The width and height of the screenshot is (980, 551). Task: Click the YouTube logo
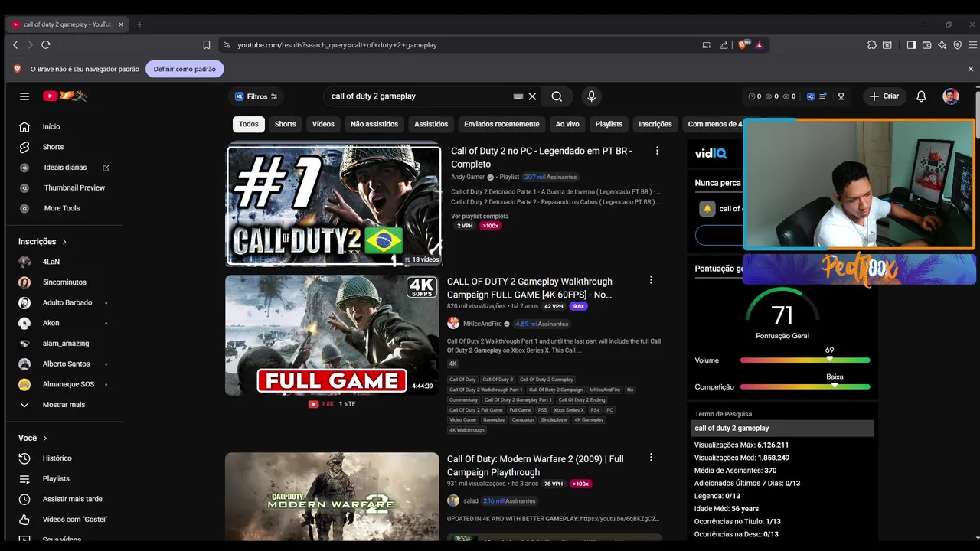(65, 96)
